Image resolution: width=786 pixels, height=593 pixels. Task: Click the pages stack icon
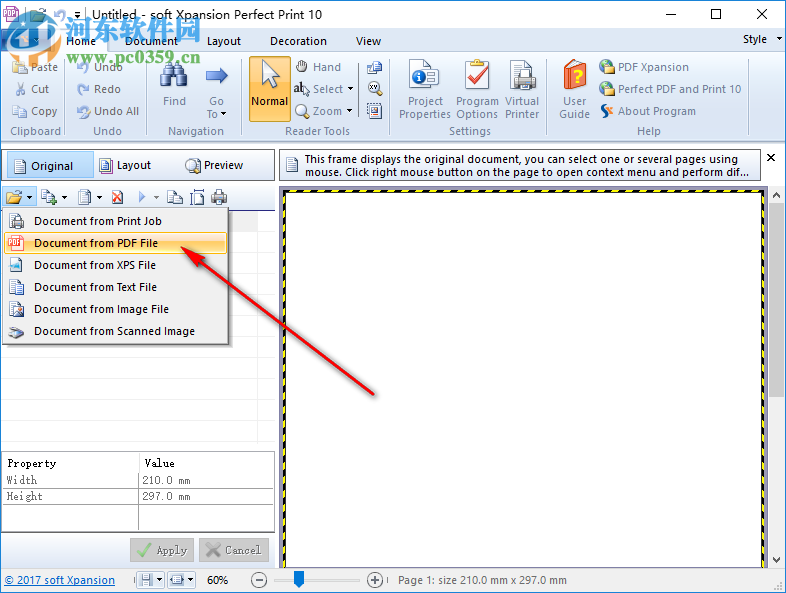(85, 197)
